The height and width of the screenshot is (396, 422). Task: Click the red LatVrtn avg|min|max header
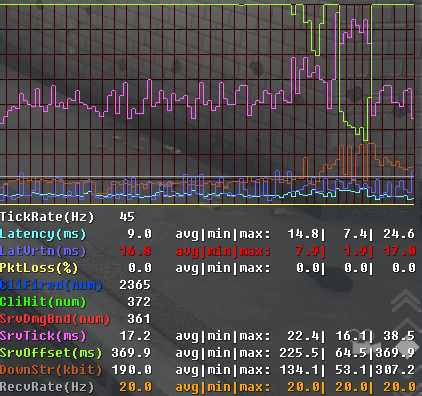223,251
